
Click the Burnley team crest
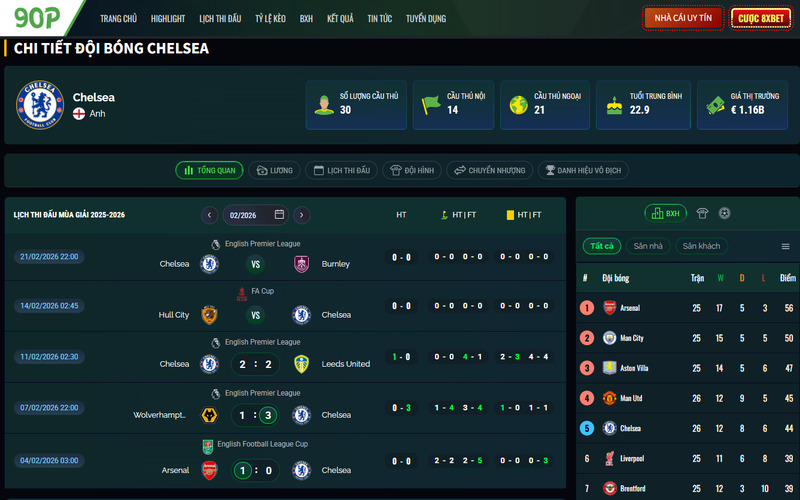[301, 264]
